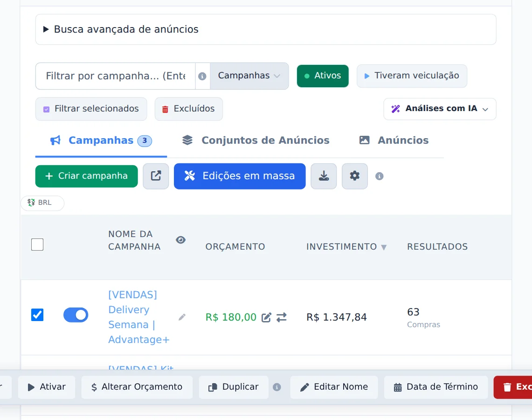Click Alterar Orçamento in the bottom bar

pos(137,387)
